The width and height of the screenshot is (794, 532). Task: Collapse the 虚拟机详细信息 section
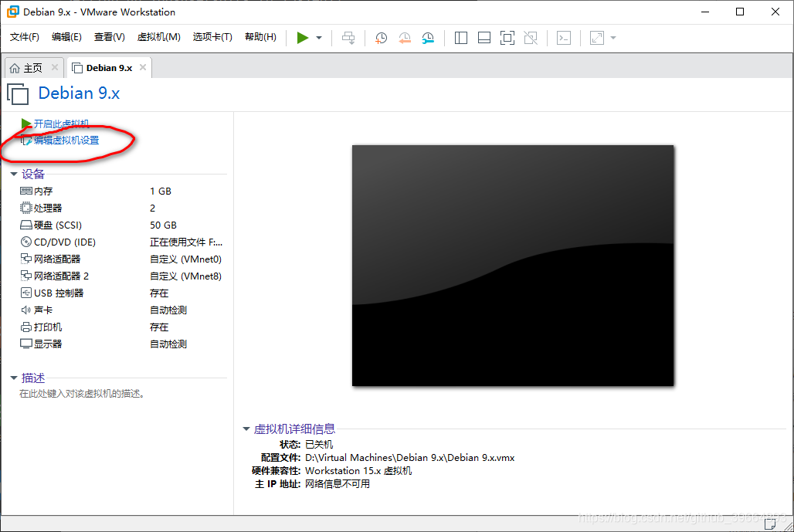(x=246, y=429)
